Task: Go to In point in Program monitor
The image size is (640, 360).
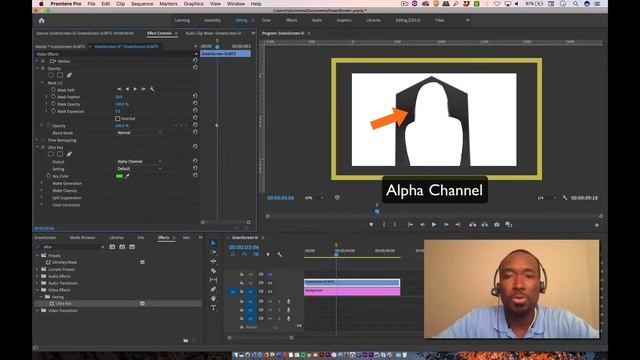Action: [410, 224]
